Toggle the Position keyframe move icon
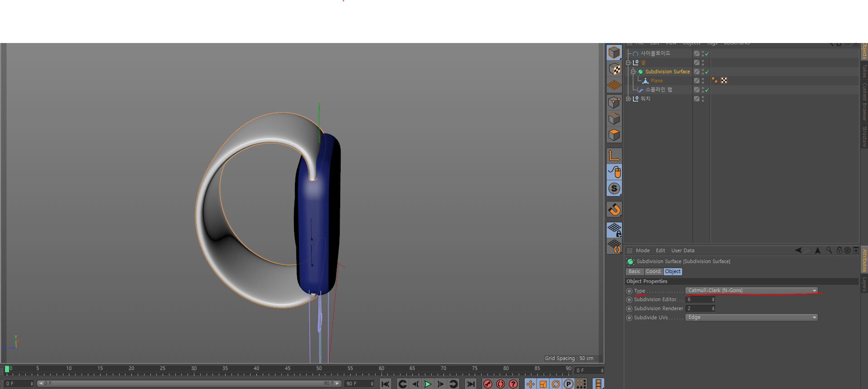This screenshot has height=389, width=868. coord(530,384)
